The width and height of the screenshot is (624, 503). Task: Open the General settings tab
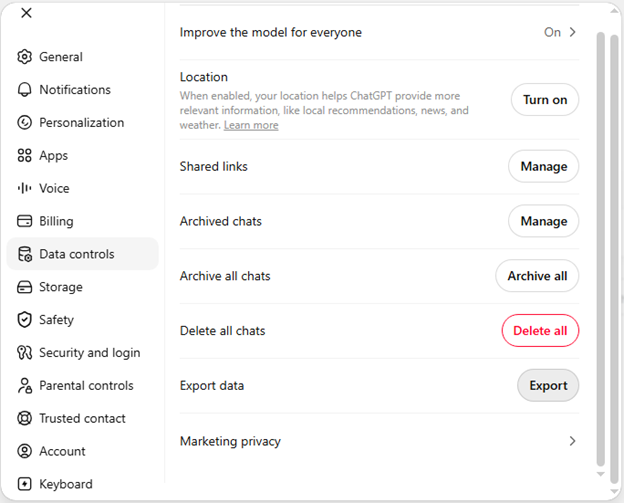click(x=83, y=57)
